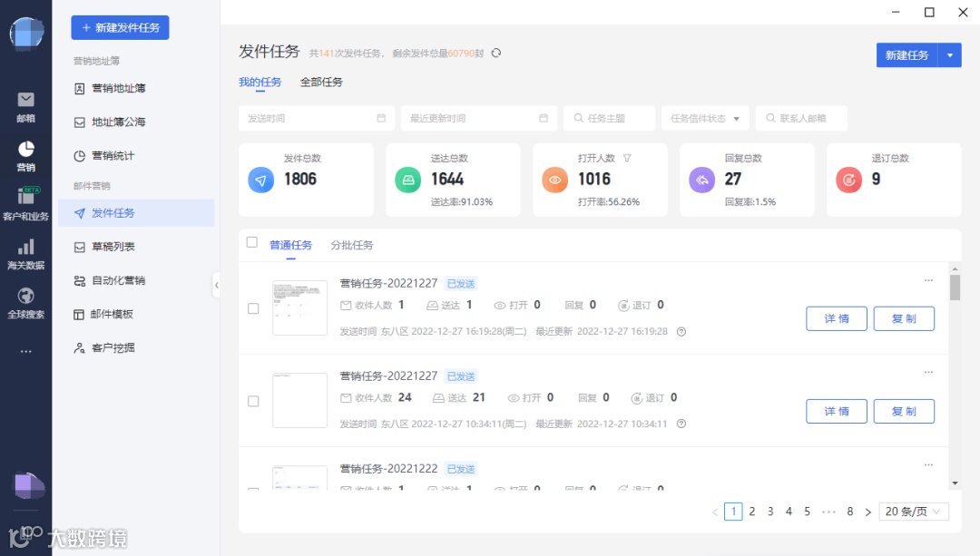The width and height of the screenshot is (980, 556).
Task: Switch to 全部任务 tab
Action: click(x=321, y=82)
